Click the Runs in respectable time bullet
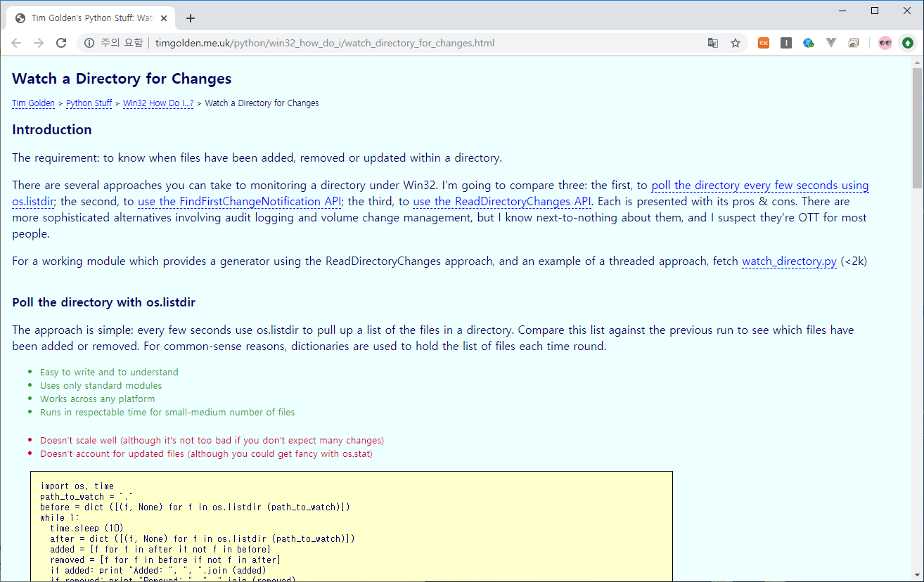 (167, 413)
